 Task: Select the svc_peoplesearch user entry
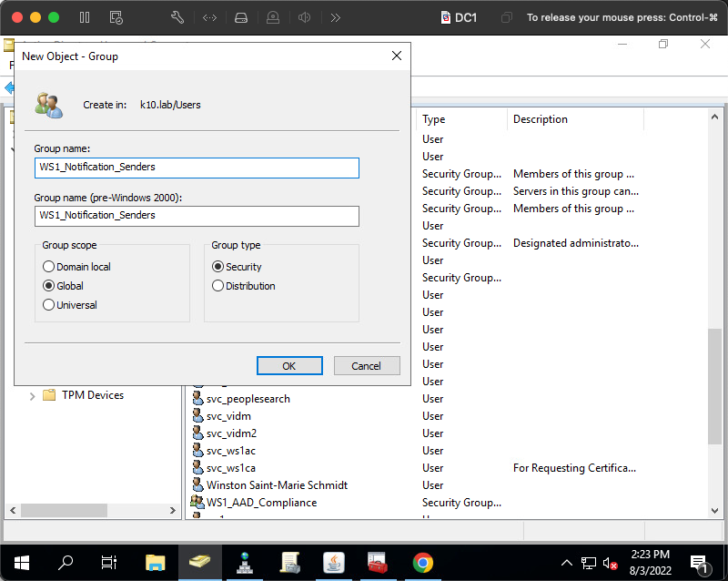[248, 399]
